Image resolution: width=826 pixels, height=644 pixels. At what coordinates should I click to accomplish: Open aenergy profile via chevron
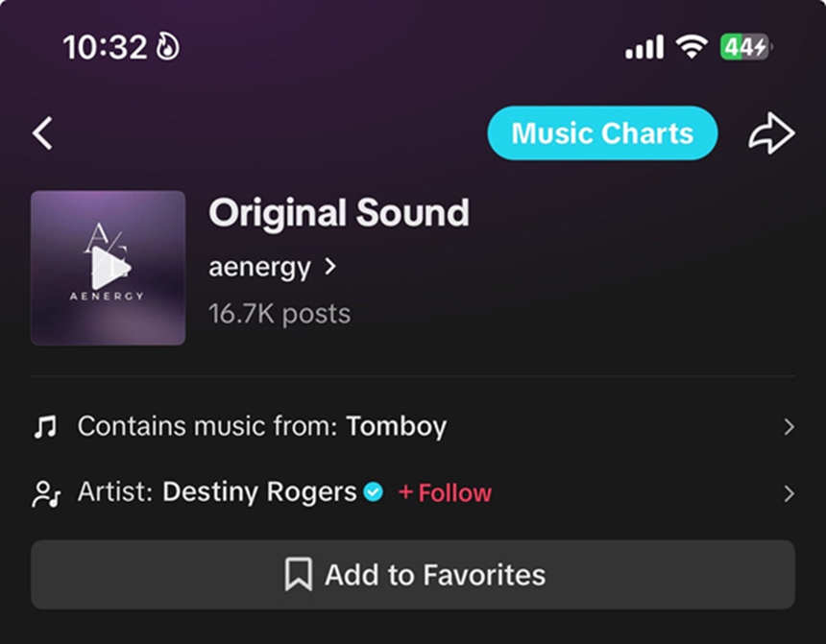pos(331,267)
